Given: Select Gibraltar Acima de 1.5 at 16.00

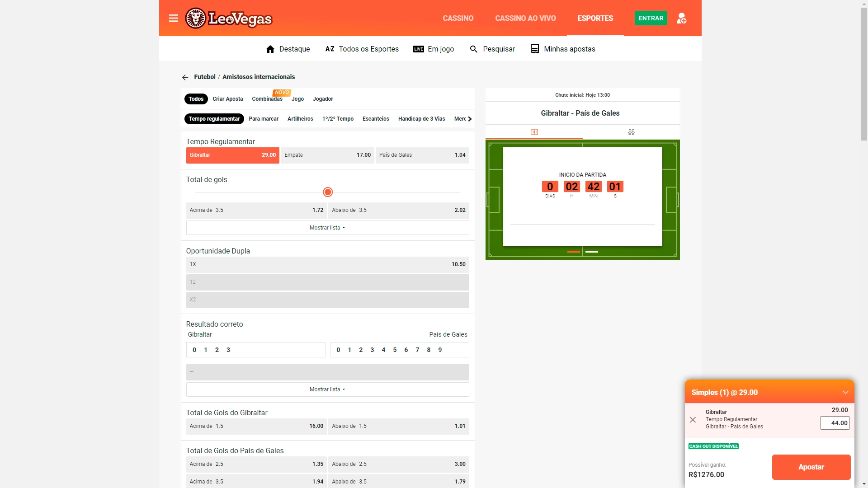Looking at the screenshot, I should [x=256, y=426].
